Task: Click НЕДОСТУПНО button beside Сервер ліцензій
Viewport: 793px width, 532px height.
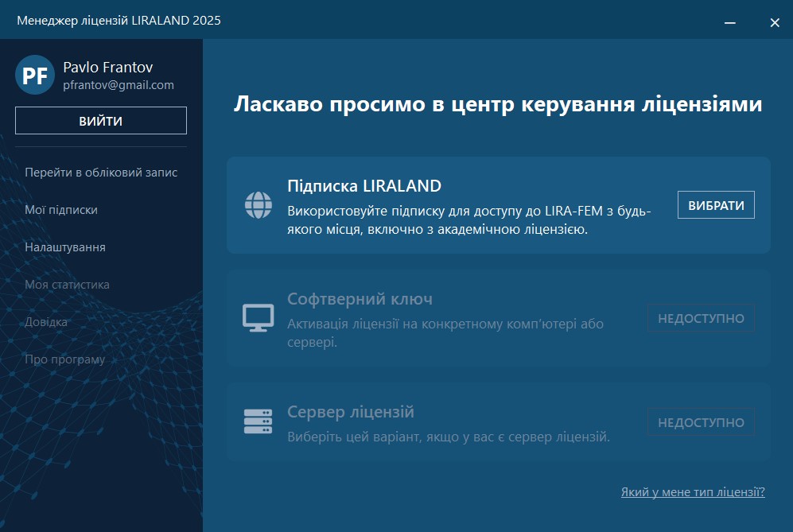Action: (701, 422)
